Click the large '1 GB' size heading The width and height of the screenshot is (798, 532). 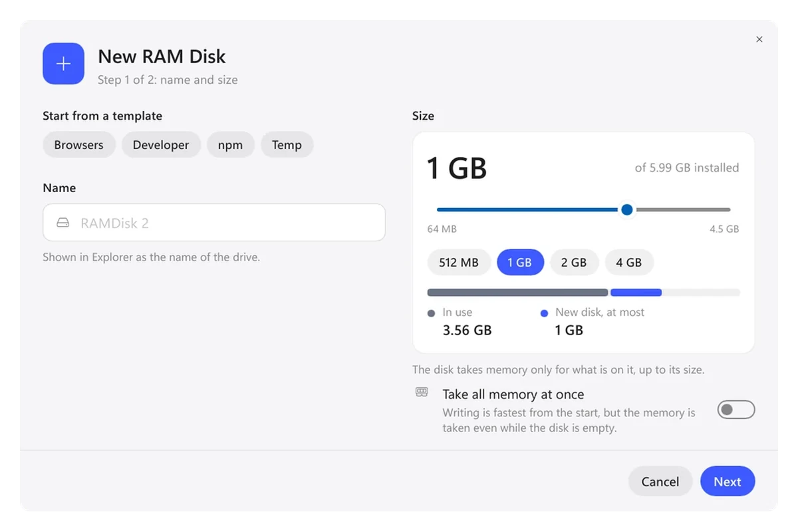tap(457, 168)
